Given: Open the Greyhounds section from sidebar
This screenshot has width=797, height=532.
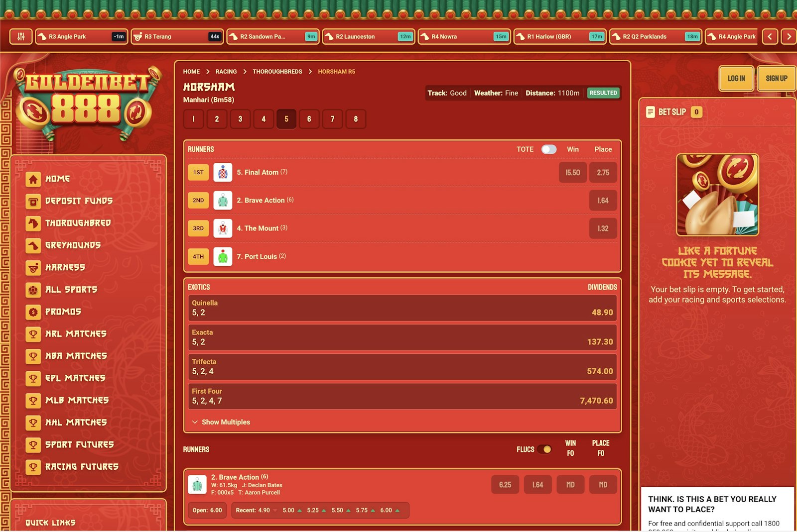Looking at the screenshot, I should 33,245.
